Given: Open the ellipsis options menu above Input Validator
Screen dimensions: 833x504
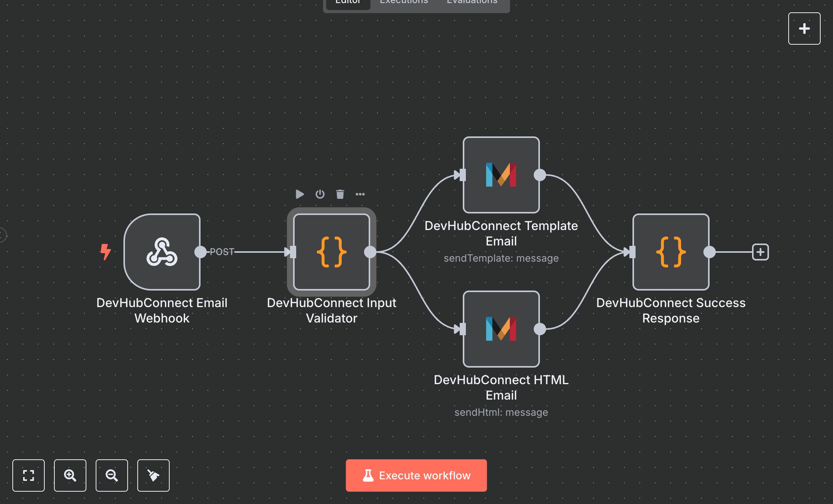Looking at the screenshot, I should [361, 194].
